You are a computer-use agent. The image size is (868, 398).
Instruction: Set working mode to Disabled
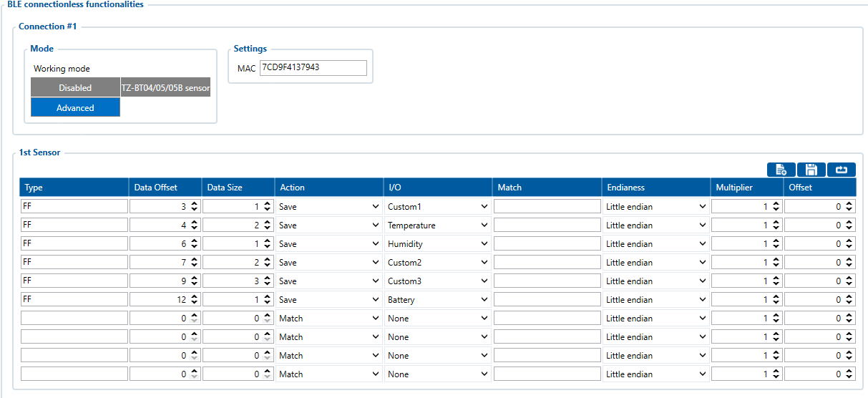click(75, 87)
